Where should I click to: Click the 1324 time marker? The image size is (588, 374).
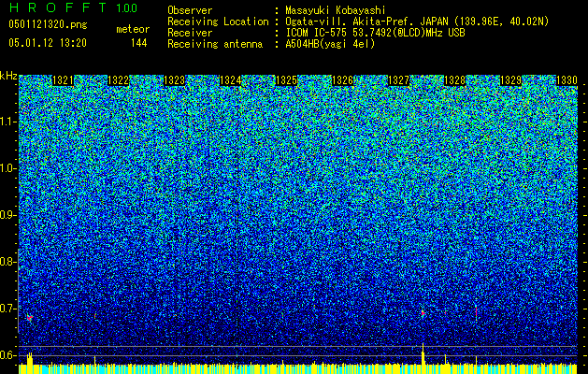tap(230, 80)
